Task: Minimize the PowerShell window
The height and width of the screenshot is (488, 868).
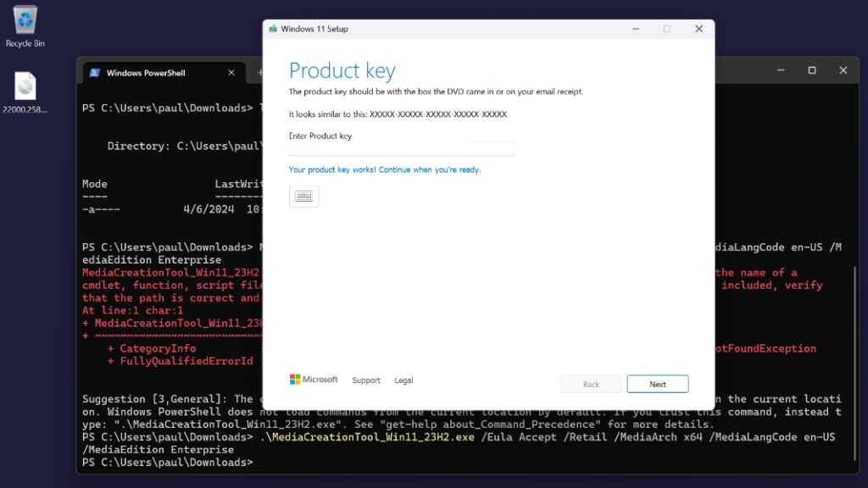Action: 781,70
